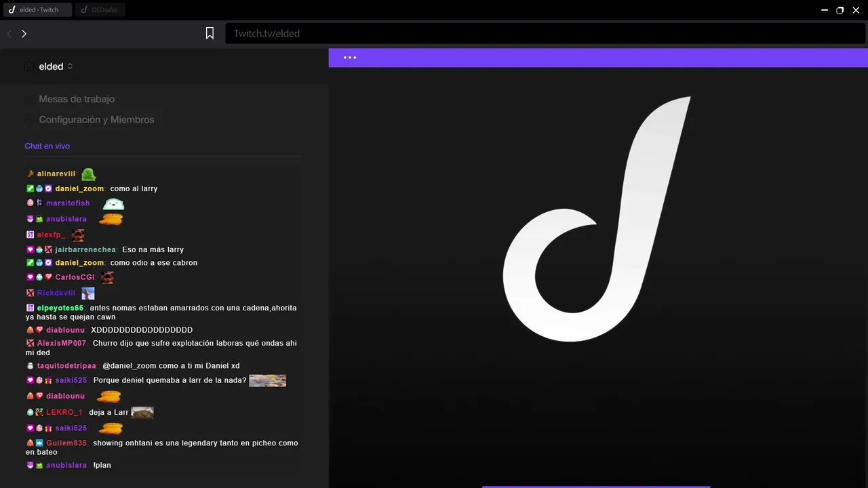The width and height of the screenshot is (868, 488).
Task: Click alexfp_'s bear emote
Action: (x=78, y=235)
